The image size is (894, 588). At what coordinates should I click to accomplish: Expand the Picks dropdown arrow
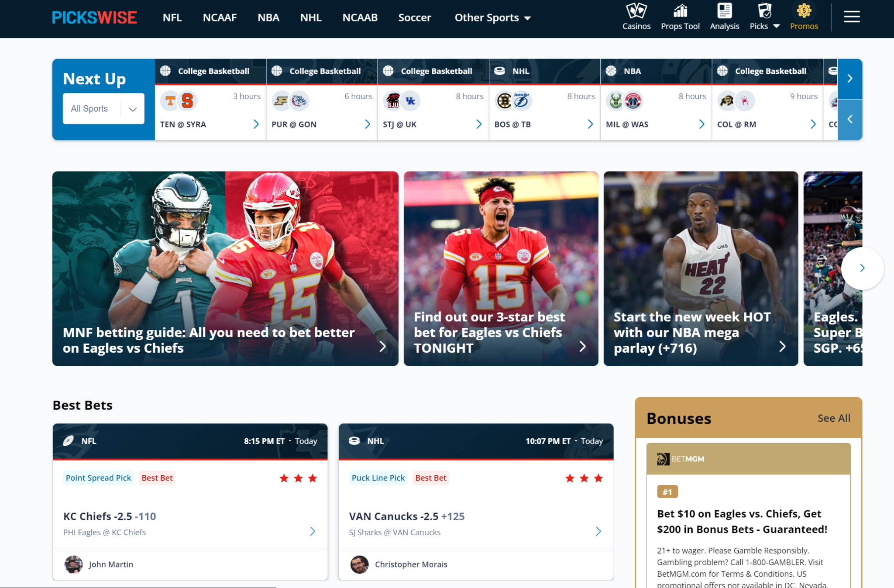pyautogui.click(x=777, y=26)
